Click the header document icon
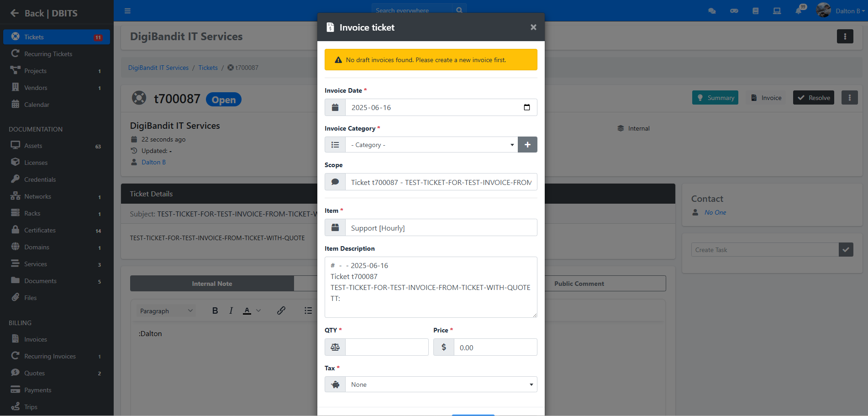 [756, 11]
